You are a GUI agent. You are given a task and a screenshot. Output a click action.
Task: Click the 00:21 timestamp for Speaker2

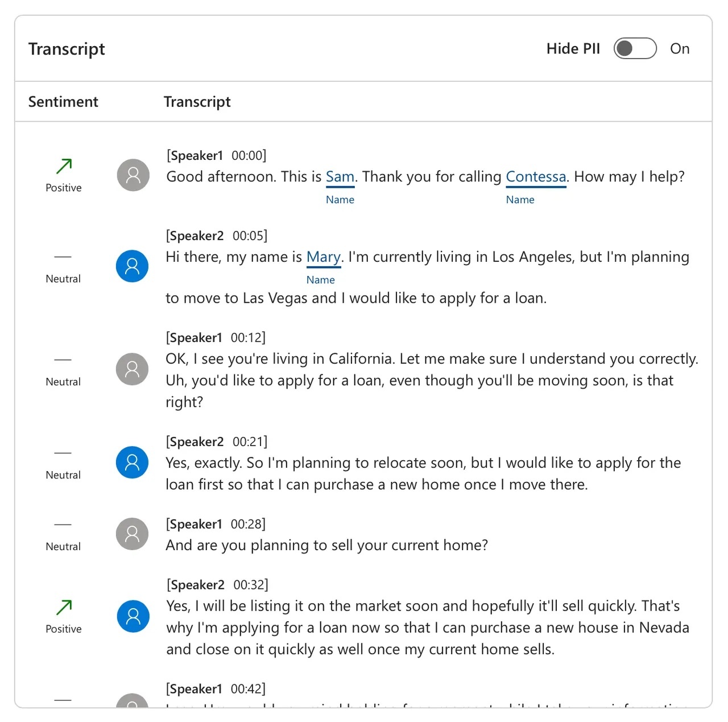click(x=249, y=442)
